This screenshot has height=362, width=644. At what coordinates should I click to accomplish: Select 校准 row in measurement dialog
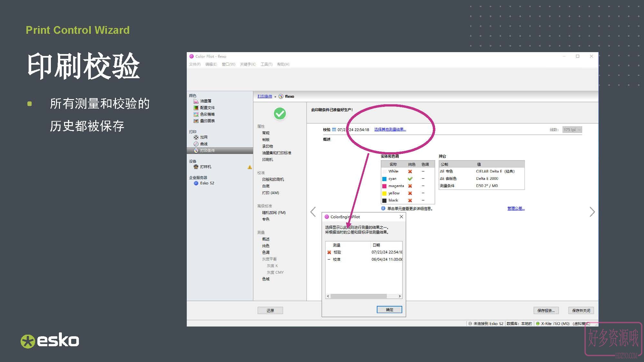point(364,259)
